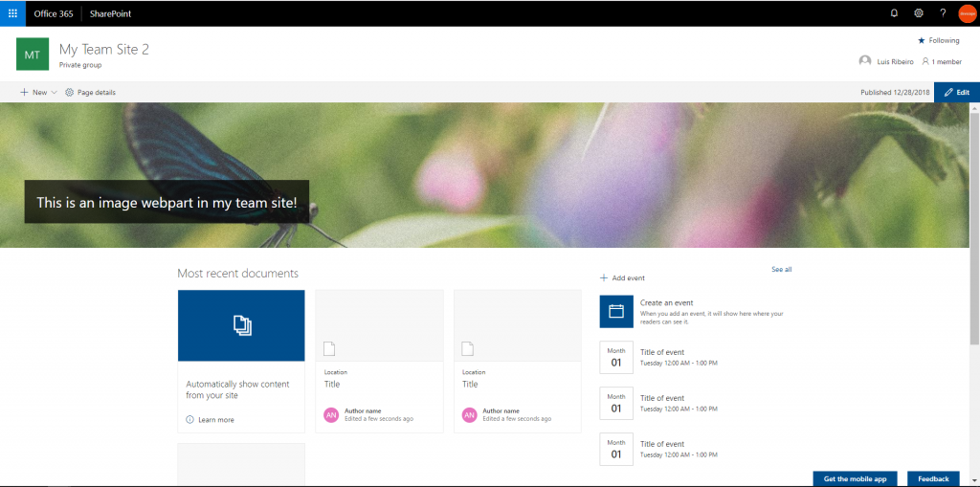This screenshot has height=487, width=980.
Task: Click the plus icon beside Add event
Action: coord(604,277)
